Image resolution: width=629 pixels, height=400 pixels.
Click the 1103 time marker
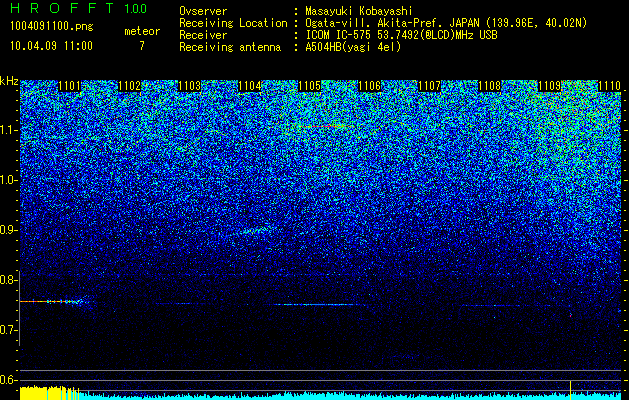(189, 86)
